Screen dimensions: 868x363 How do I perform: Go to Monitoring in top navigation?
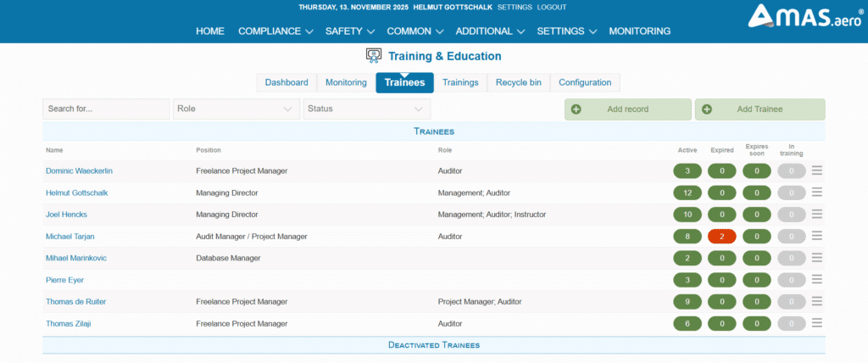(x=639, y=31)
